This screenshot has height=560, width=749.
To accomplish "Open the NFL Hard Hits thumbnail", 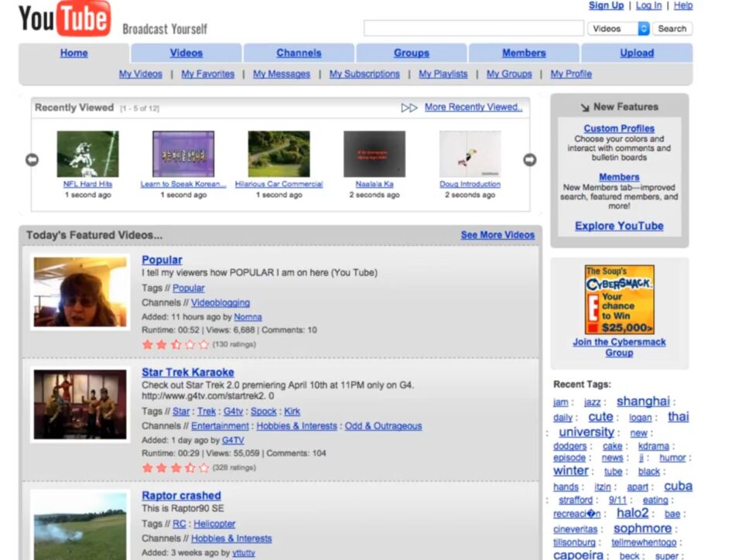I will [x=88, y=154].
